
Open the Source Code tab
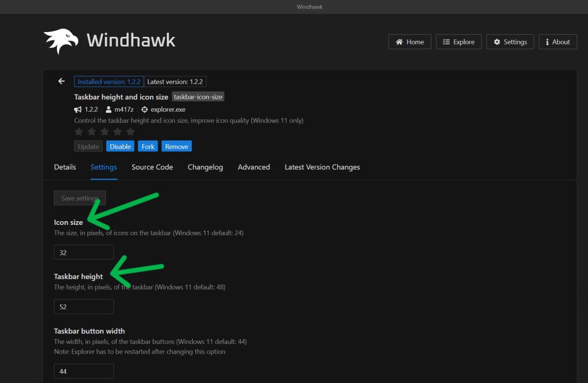[x=152, y=167]
